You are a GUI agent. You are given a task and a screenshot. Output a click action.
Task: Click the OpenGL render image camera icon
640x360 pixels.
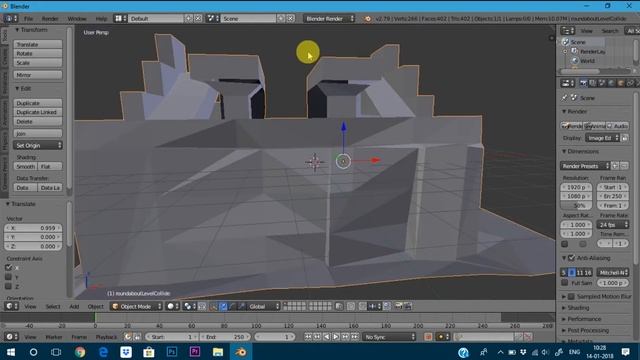point(398,306)
